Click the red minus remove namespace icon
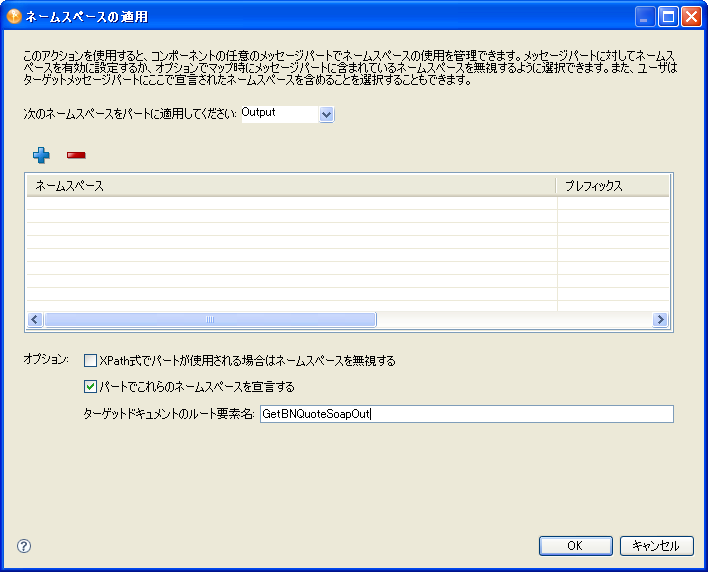The width and height of the screenshot is (708, 572). click(x=76, y=155)
